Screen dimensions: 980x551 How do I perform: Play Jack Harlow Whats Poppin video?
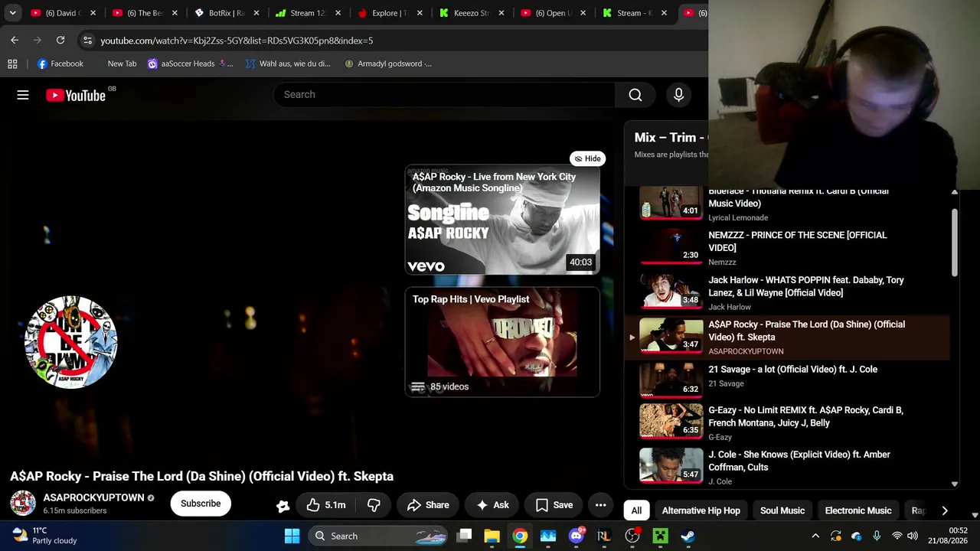[x=788, y=292]
